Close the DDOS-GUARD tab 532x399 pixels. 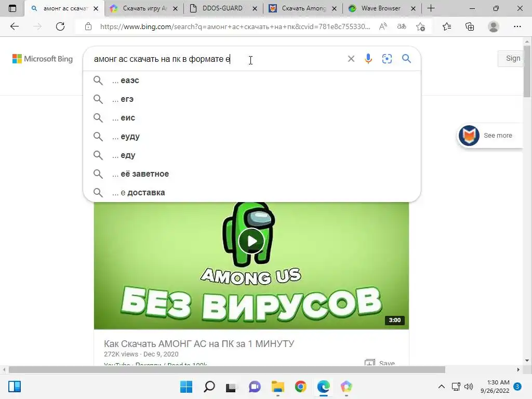255,8
